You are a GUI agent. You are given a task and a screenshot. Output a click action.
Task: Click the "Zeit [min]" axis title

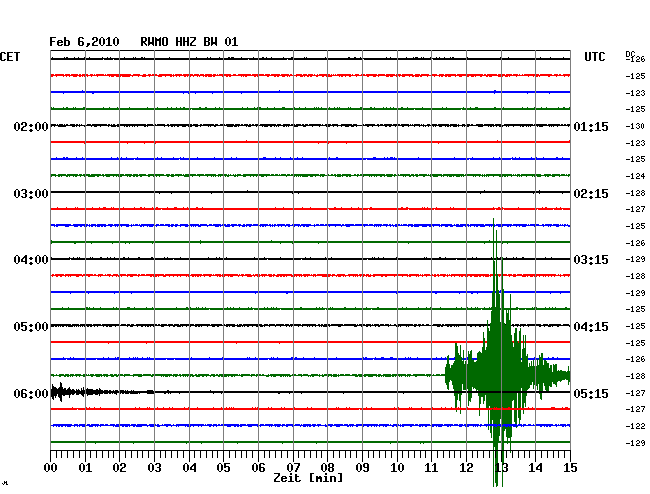point(308,478)
